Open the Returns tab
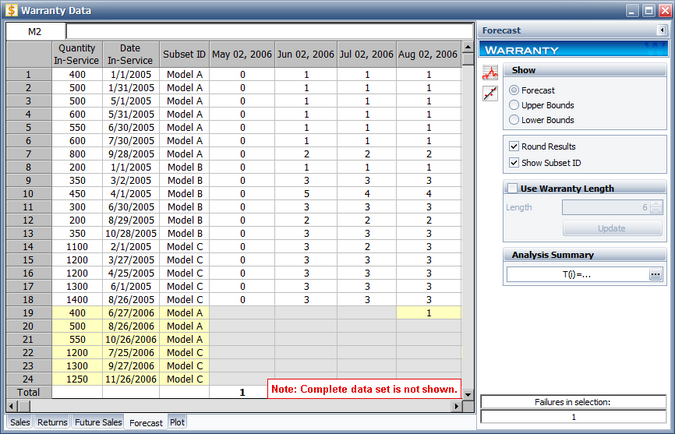This screenshot has width=675, height=434. click(53, 423)
